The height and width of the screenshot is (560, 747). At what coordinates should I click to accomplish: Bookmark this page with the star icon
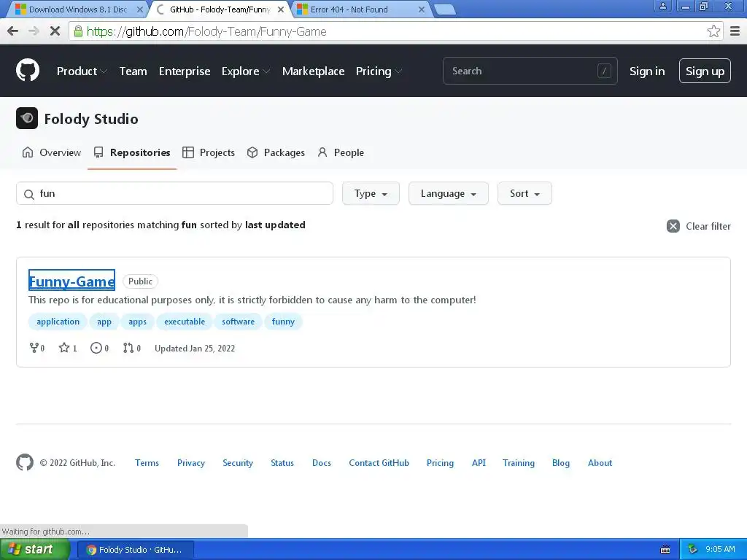pyautogui.click(x=713, y=31)
